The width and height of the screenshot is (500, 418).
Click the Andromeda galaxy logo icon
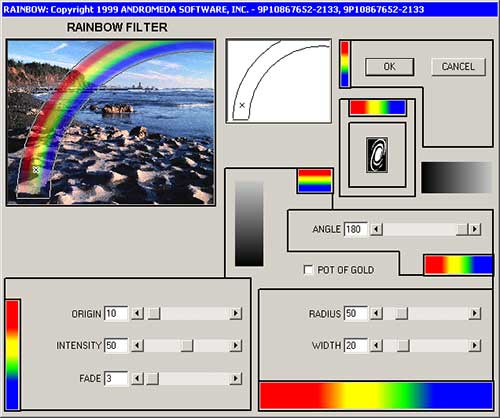point(377,155)
